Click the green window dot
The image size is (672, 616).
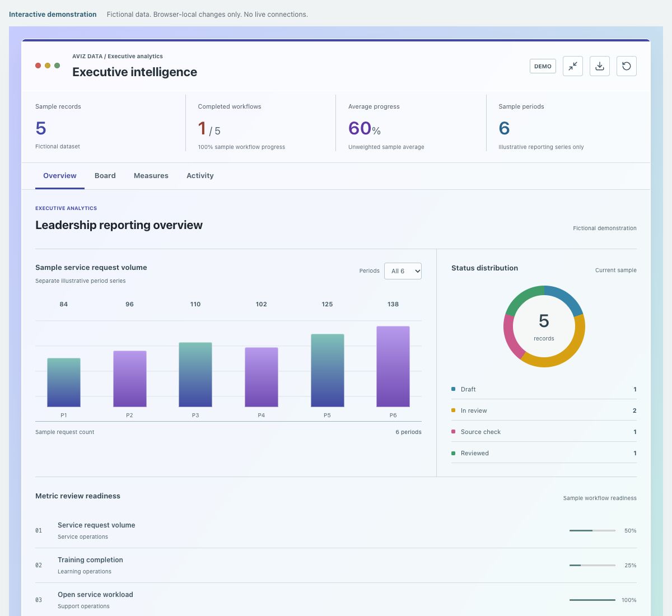click(x=57, y=66)
